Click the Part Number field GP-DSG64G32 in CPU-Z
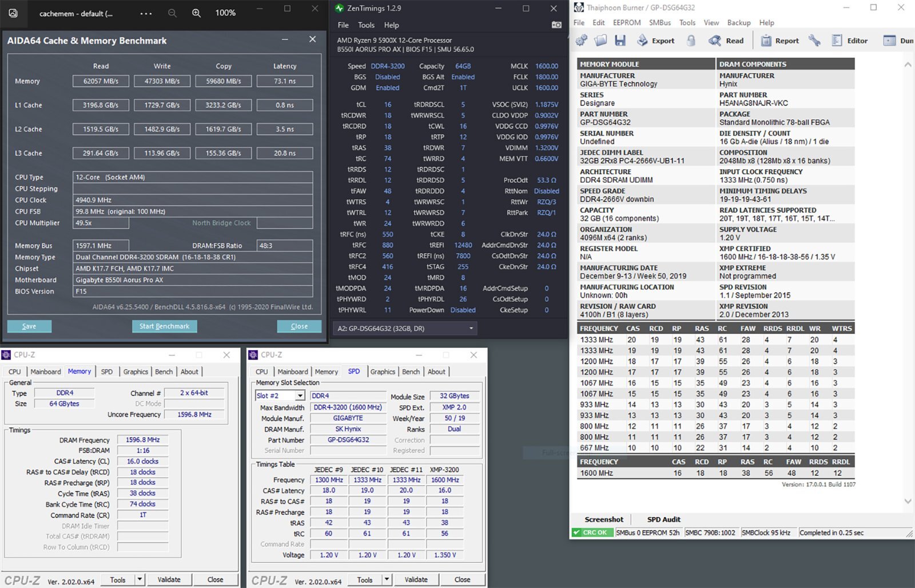 pos(348,440)
